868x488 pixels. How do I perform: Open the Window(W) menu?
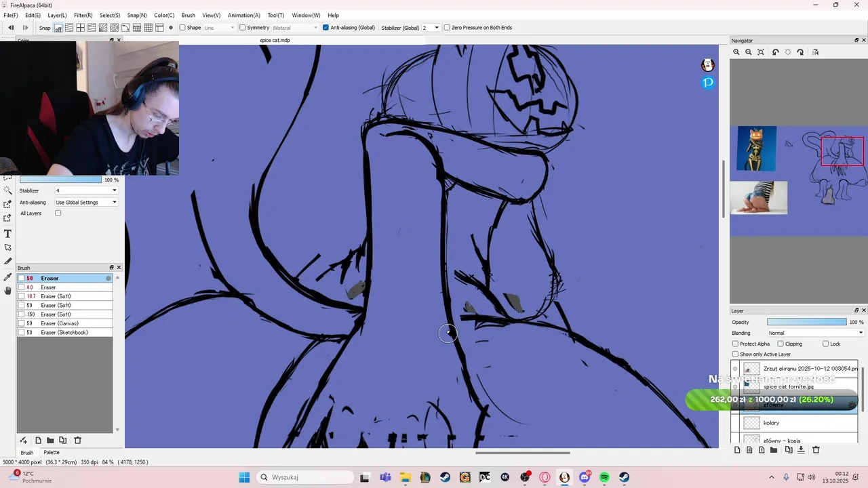(306, 15)
